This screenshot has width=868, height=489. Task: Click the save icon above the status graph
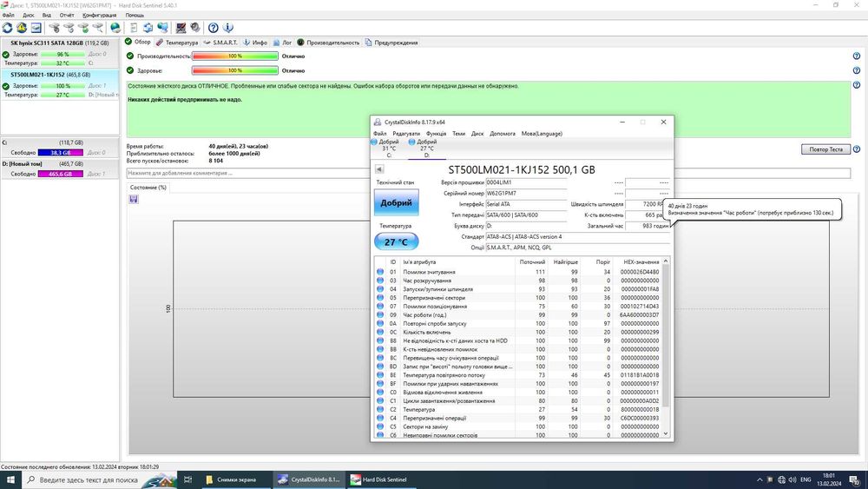[x=133, y=199]
